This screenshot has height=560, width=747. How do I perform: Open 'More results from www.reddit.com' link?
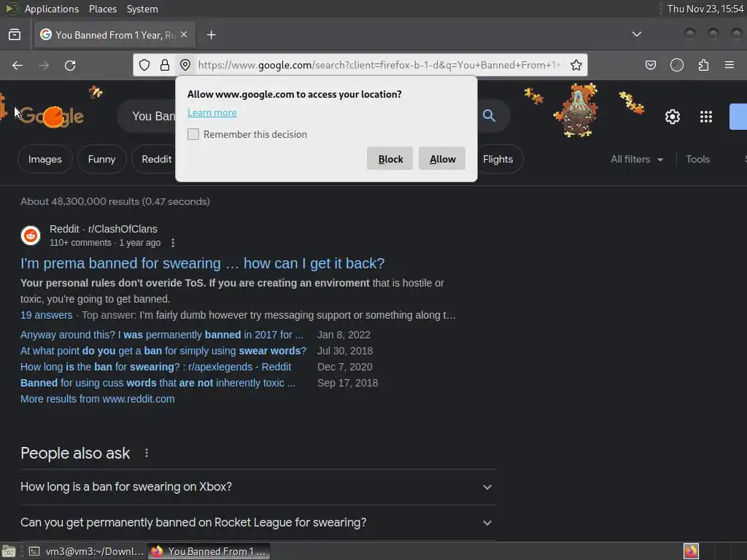tap(98, 399)
